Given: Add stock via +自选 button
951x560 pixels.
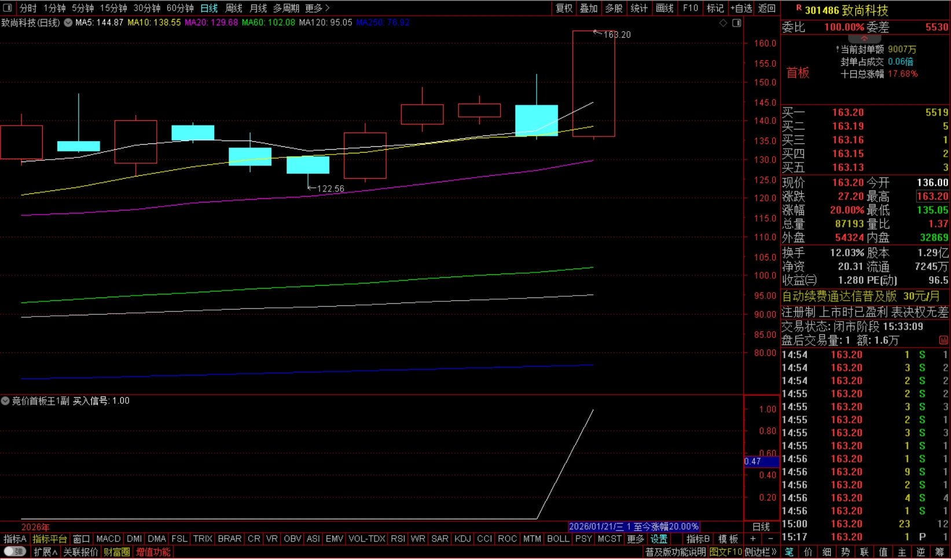Looking at the screenshot, I should pos(741,8).
